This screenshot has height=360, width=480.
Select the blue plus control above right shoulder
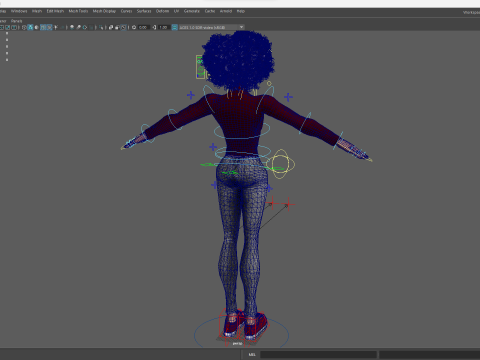288,97
